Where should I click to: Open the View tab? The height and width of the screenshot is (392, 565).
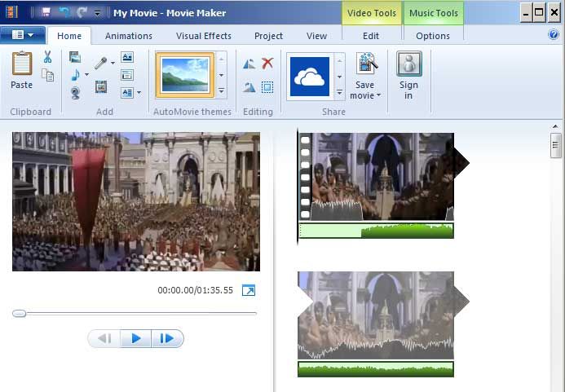coord(316,36)
